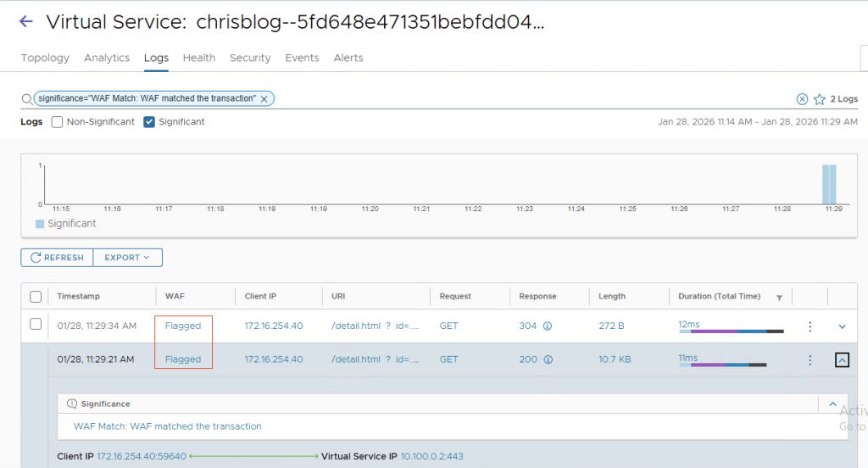This screenshot has height=468, width=868.
Task: Click the star icon to save search
Action: pos(820,99)
